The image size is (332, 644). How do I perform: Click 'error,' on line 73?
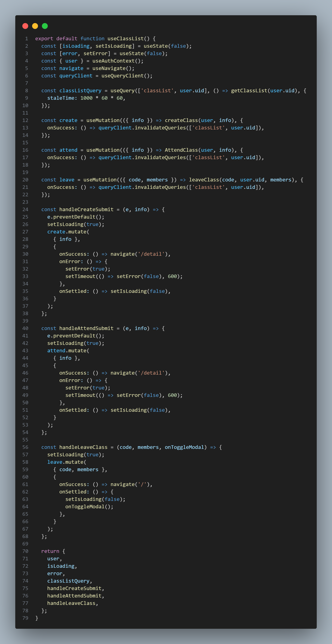pos(56,573)
